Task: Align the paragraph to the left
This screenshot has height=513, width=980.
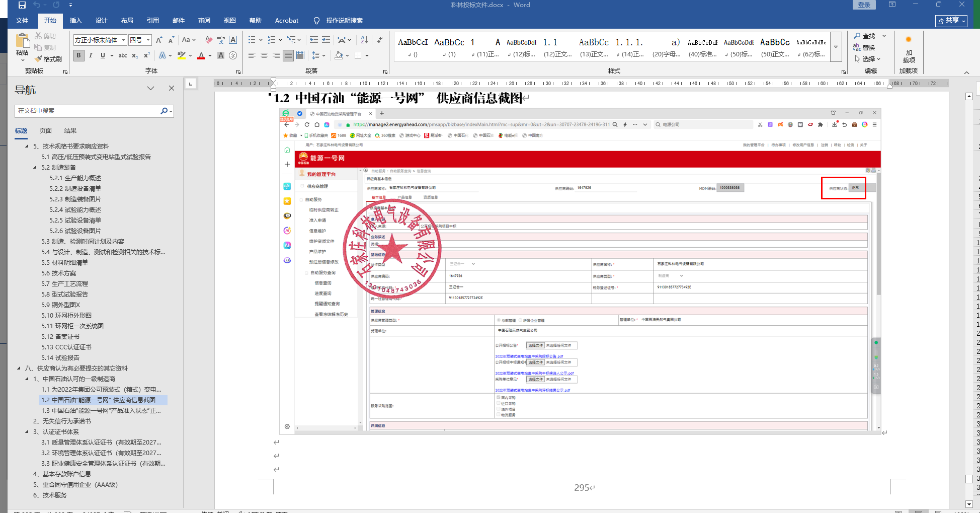Action: [252, 55]
